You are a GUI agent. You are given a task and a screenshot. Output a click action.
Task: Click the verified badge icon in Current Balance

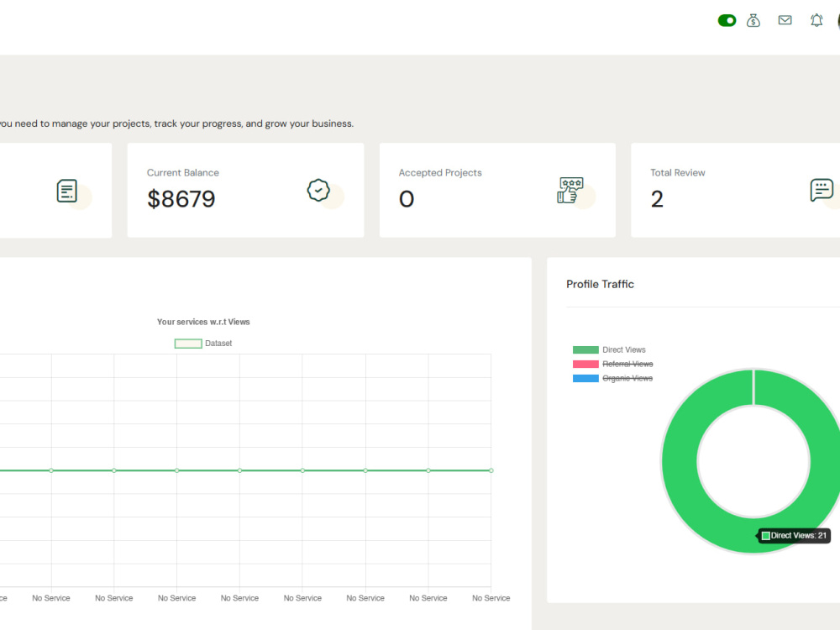coord(318,190)
